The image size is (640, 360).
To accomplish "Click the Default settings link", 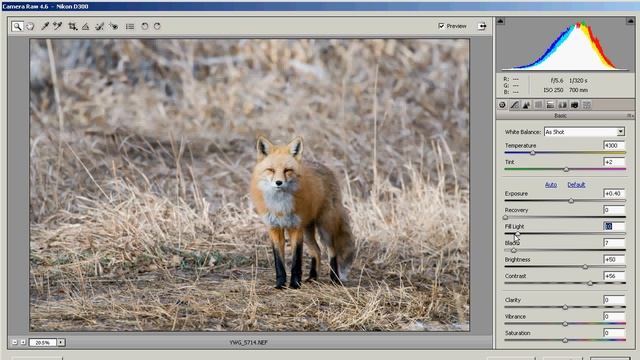I will (576, 185).
